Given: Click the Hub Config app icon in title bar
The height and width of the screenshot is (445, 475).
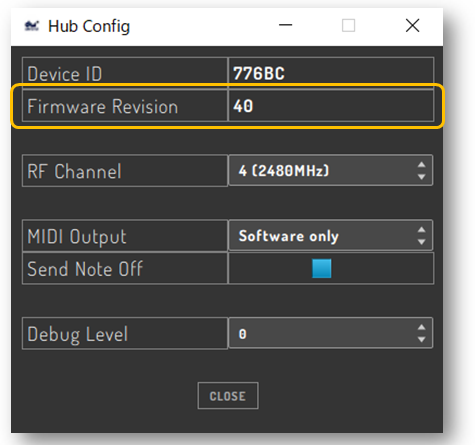Looking at the screenshot, I should click(x=32, y=26).
